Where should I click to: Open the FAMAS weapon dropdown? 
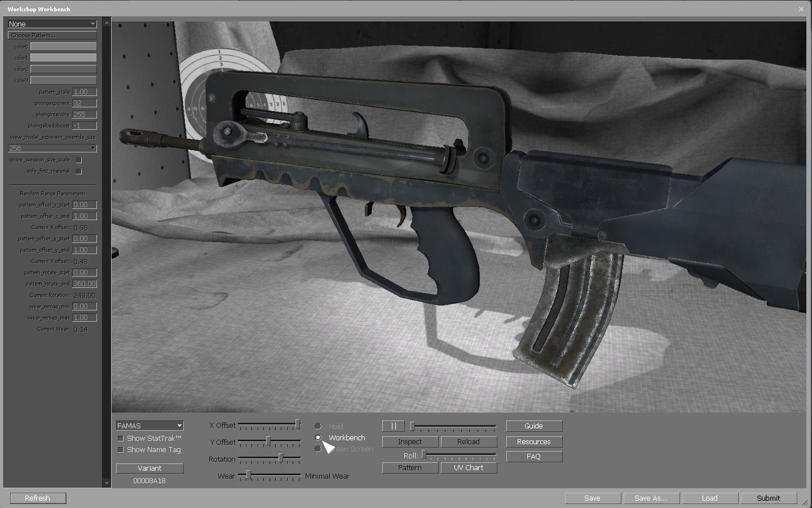pos(149,426)
